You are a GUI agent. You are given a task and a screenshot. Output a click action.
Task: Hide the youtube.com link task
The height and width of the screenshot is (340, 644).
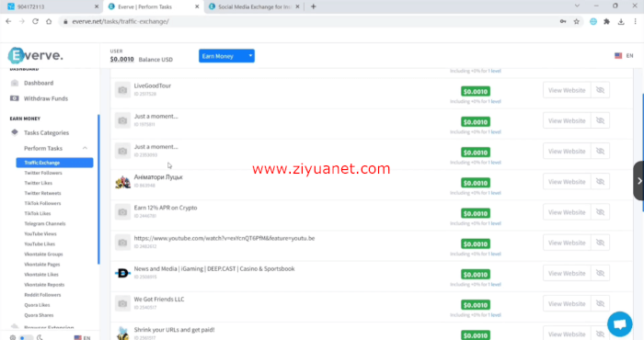[600, 243]
